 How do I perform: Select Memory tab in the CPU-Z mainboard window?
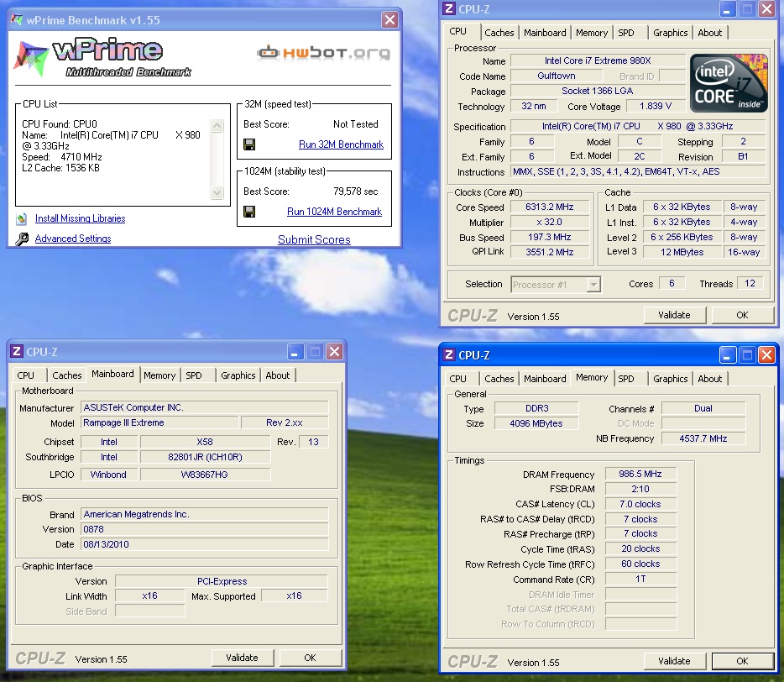tap(159, 375)
